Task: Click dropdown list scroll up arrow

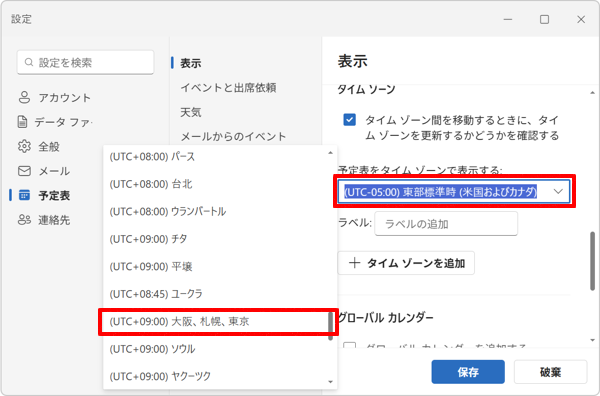Action: coord(330,153)
